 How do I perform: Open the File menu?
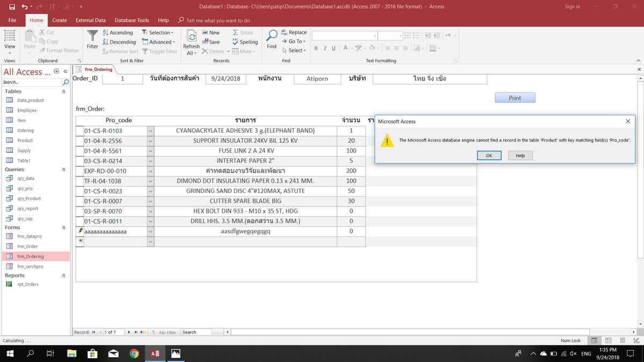12,20
